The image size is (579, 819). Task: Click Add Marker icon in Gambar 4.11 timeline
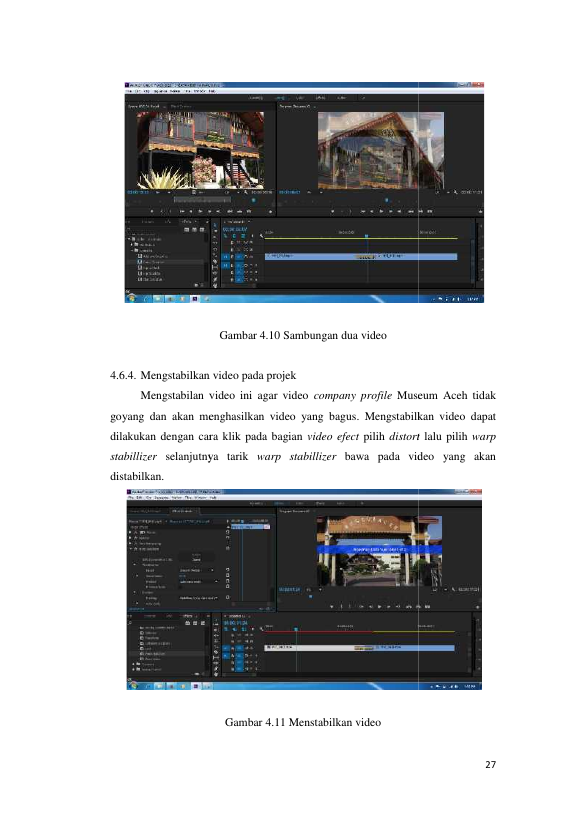click(x=253, y=629)
